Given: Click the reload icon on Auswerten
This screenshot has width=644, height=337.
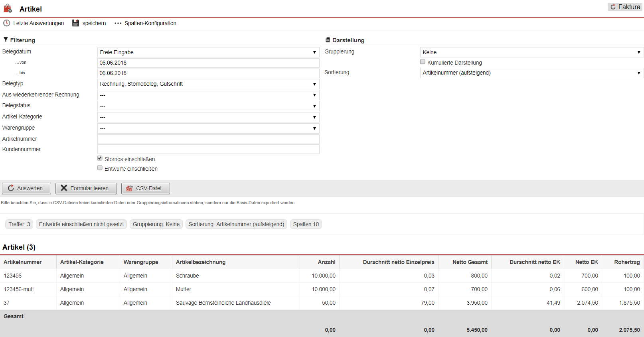Looking at the screenshot, I should (11, 188).
